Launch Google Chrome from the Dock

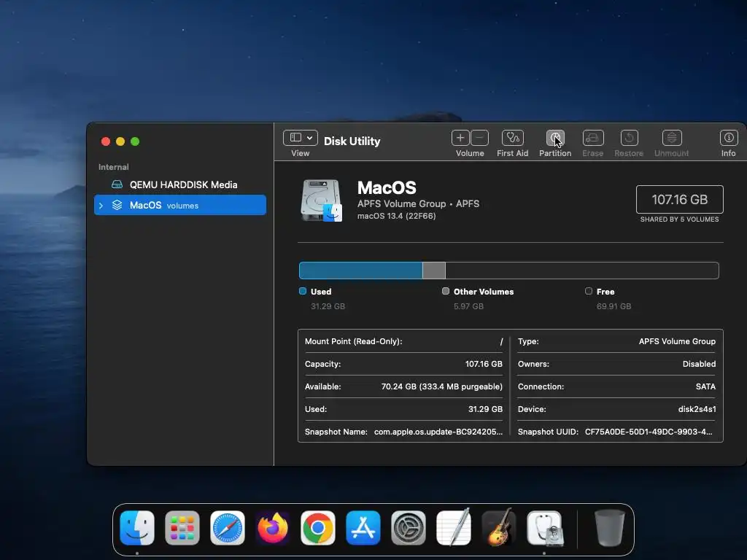pos(318,528)
